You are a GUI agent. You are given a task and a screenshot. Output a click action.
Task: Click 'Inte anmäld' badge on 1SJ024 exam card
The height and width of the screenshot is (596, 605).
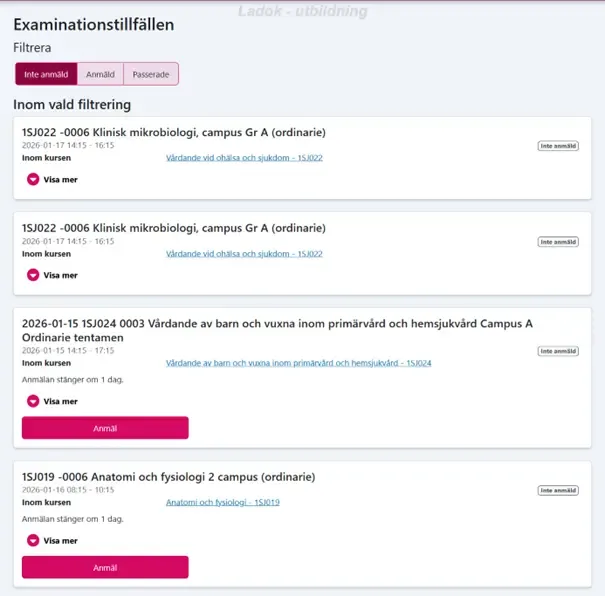tap(558, 351)
